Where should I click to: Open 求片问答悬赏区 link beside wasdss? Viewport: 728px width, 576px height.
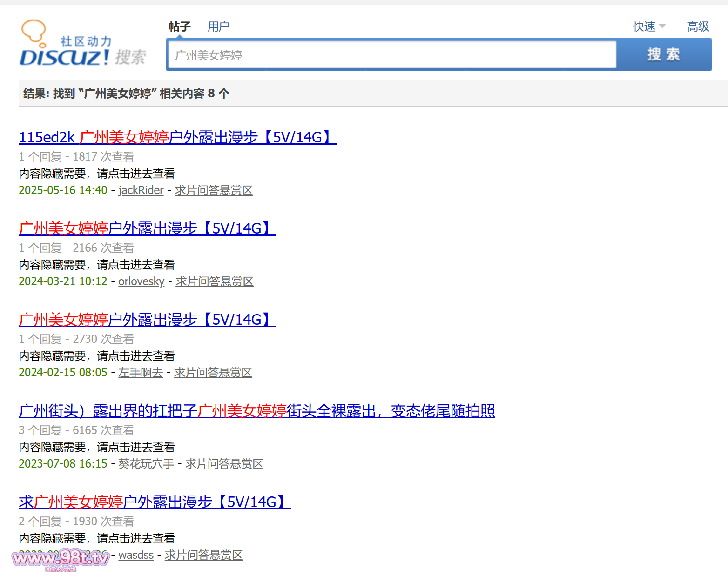coord(203,555)
